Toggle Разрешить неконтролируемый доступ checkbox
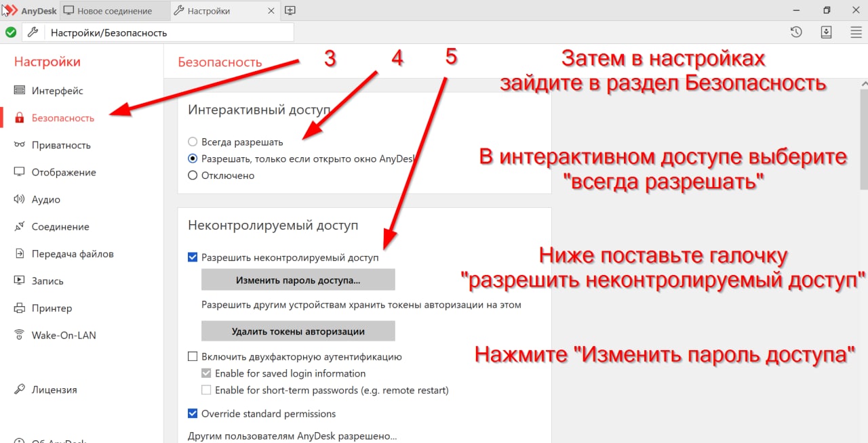Image resolution: width=868 pixels, height=443 pixels. coord(193,257)
